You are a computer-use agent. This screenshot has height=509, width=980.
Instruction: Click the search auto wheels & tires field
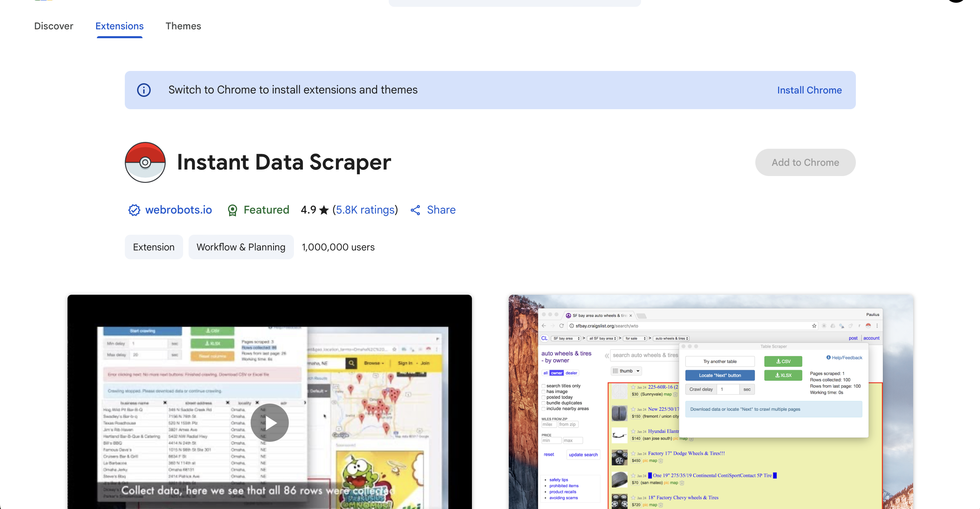click(645, 355)
